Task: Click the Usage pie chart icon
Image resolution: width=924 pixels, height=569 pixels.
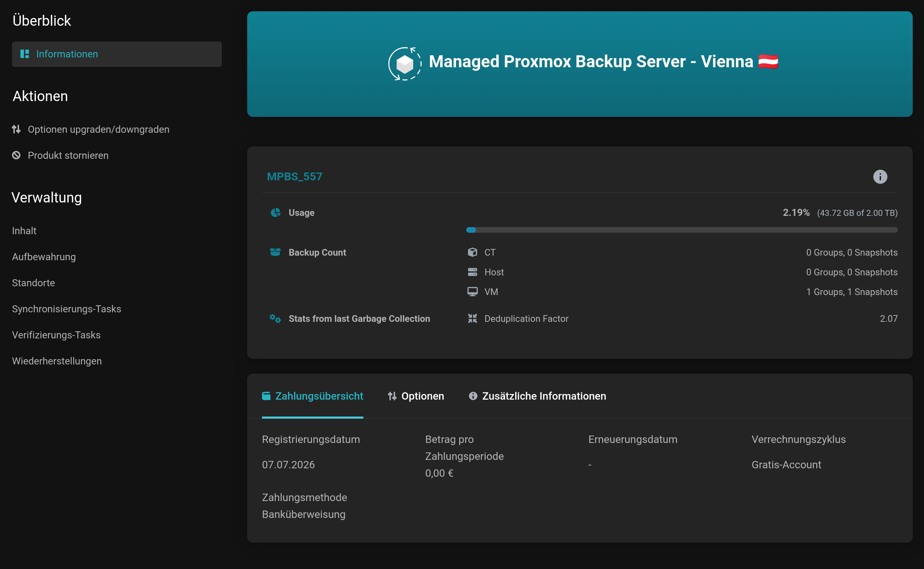Action: tap(275, 213)
